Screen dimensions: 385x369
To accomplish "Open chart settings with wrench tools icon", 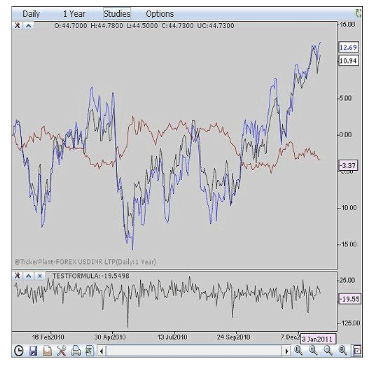I will point(61,351).
